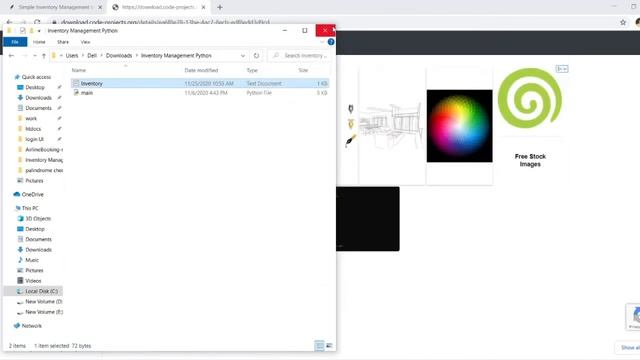This screenshot has height=360, width=640.
Task: Open the login UI folder shortcut
Action: click(x=34, y=139)
